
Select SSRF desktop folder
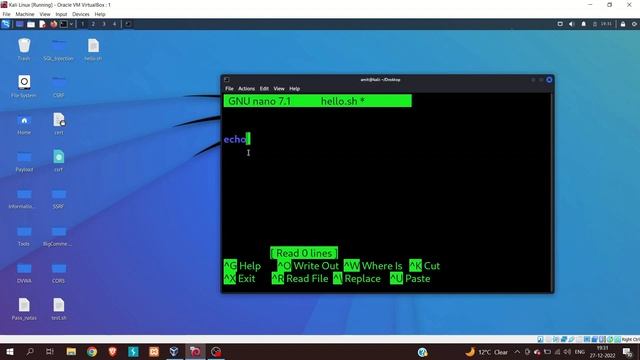pyautogui.click(x=58, y=198)
